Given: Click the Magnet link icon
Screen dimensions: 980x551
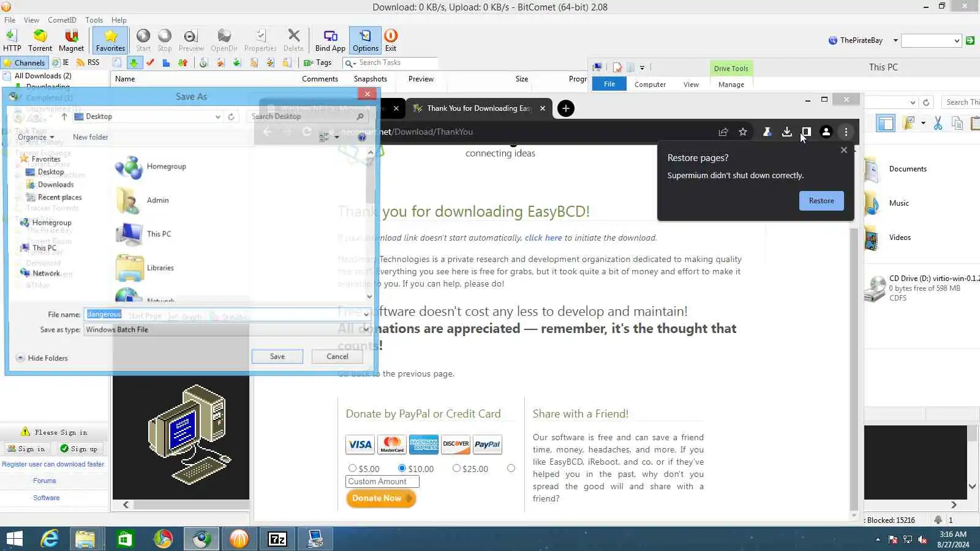Looking at the screenshot, I should (x=71, y=40).
